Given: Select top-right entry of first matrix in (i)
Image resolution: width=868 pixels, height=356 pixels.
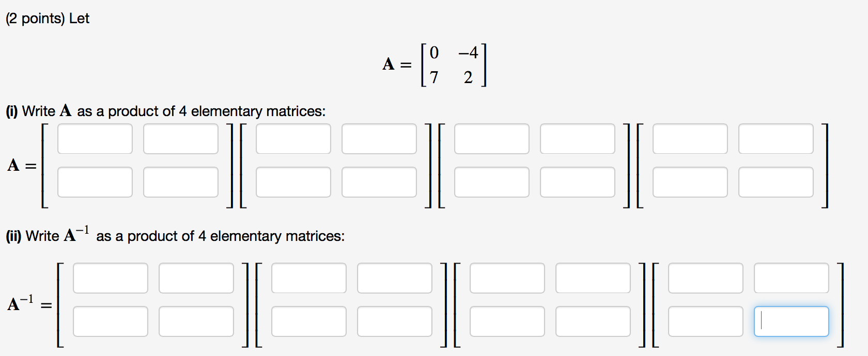Looking at the screenshot, I should pos(181,139).
